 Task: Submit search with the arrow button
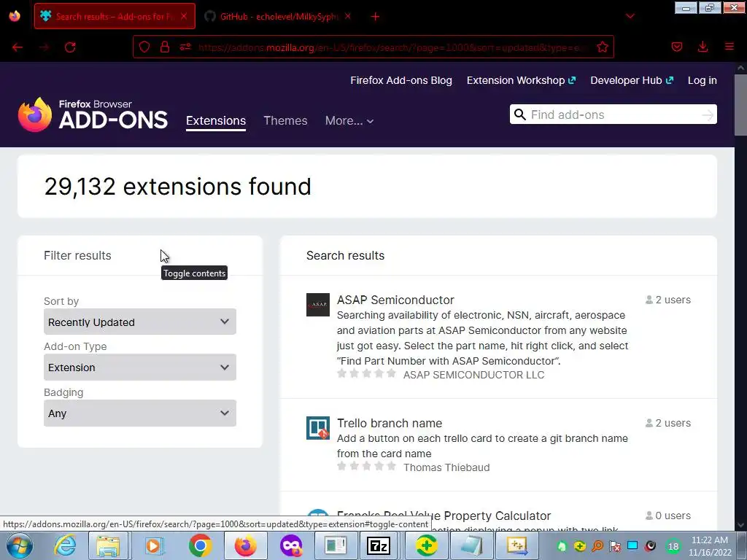[708, 114]
